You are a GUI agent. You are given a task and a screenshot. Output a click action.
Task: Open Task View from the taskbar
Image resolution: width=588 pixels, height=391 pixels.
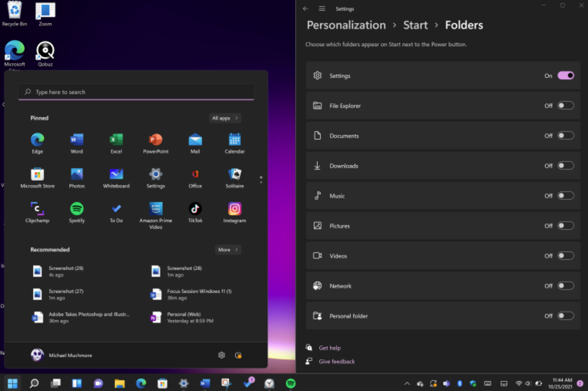coord(56,383)
